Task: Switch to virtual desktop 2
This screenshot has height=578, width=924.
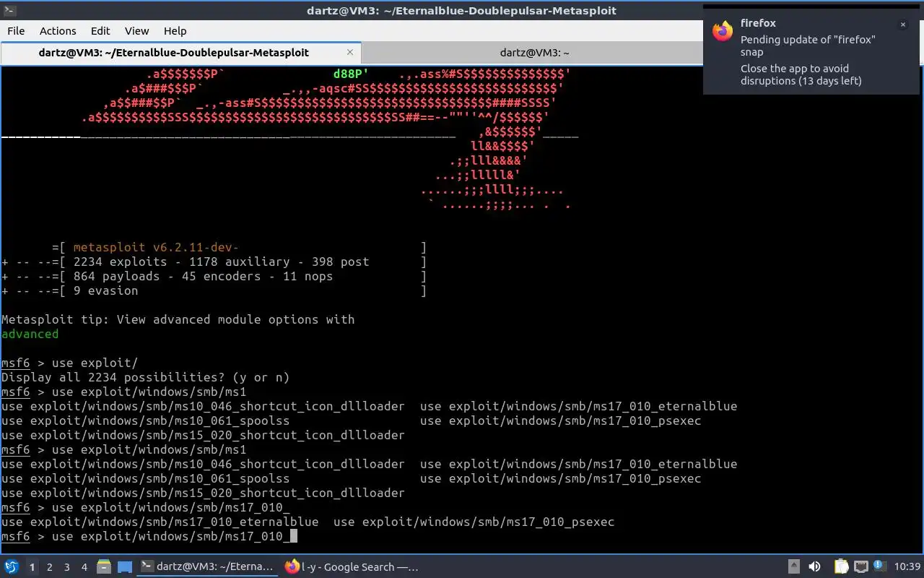Action: [x=50, y=567]
